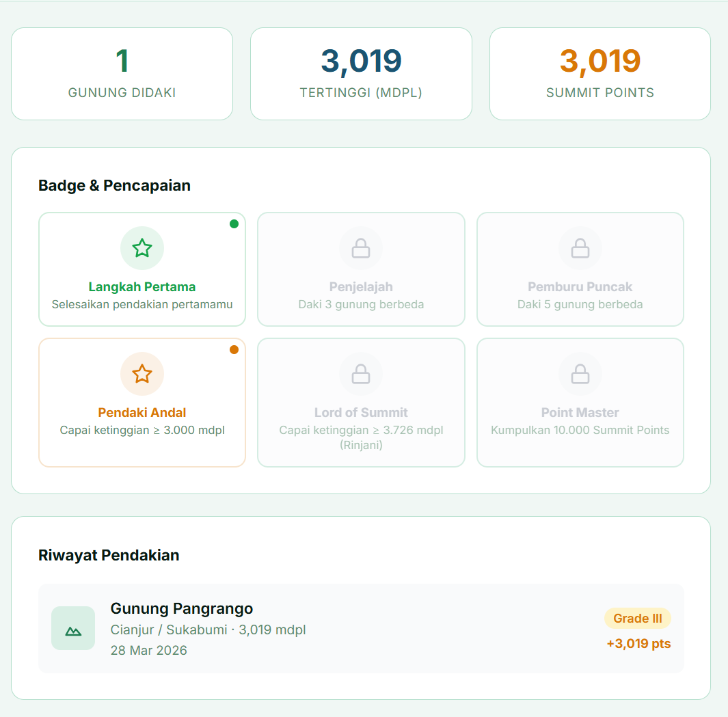The width and height of the screenshot is (728, 717).
Task: Click the green star icon on Langkah Pertama
Action: point(142,248)
